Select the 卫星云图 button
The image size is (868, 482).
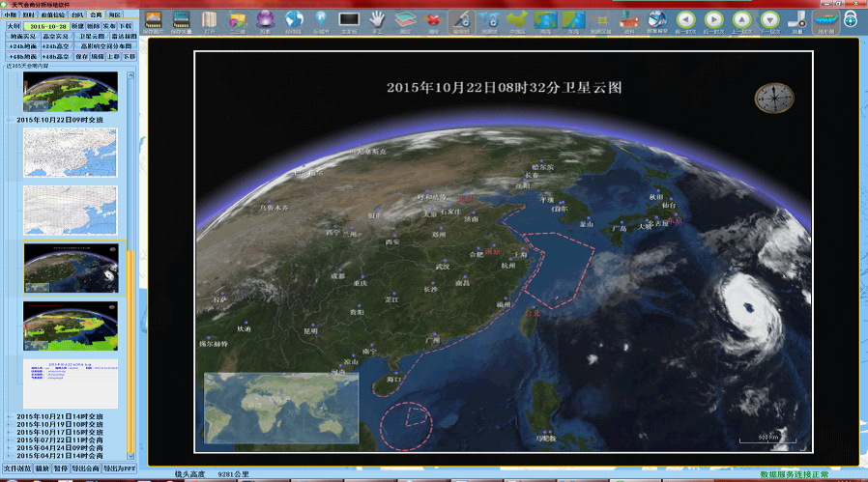coord(91,37)
